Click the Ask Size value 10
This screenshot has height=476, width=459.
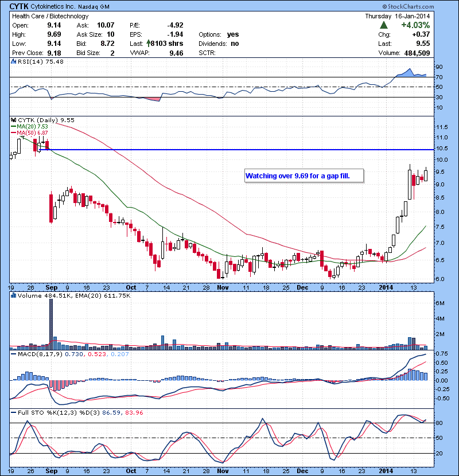(x=111, y=34)
